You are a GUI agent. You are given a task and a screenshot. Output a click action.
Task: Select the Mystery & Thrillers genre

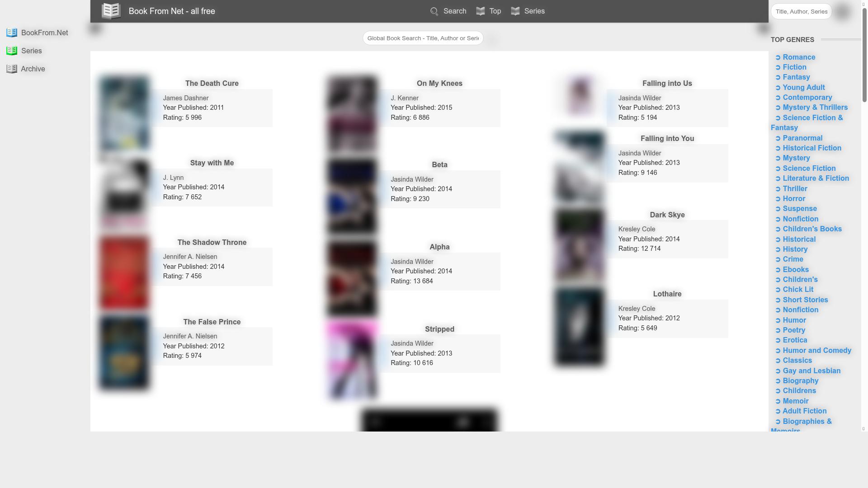point(815,107)
